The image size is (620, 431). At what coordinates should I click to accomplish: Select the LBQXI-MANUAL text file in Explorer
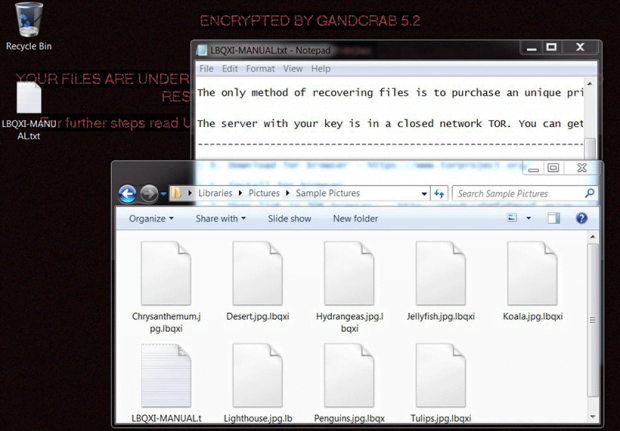[x=166, y=383]
